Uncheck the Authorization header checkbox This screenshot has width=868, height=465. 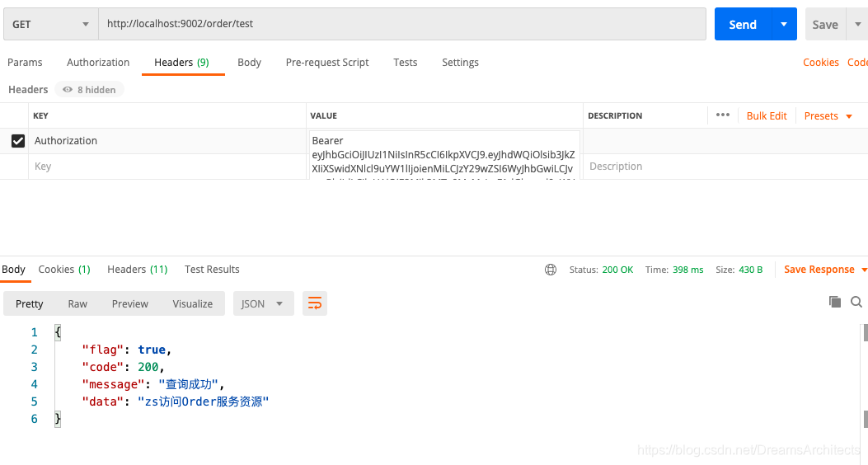click(17, 141)
